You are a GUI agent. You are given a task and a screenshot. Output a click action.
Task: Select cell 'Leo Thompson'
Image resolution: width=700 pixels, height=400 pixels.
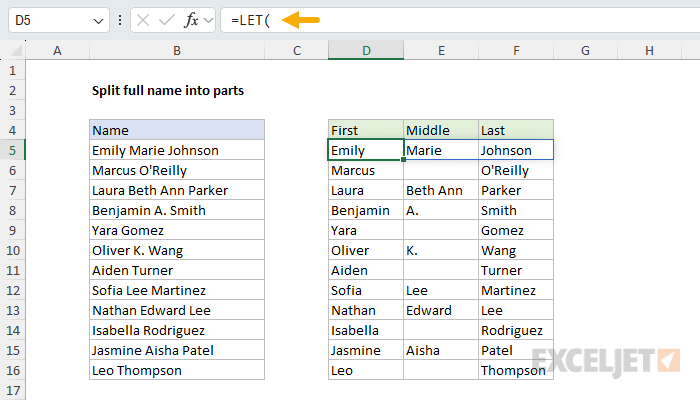pos(177,370)
